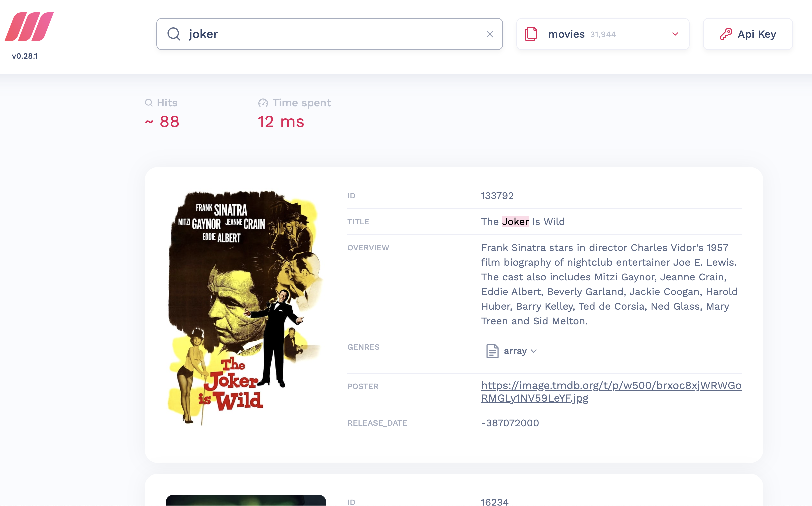This screenshot has height=506, width=812.
Task: Click The Joker Is Wild poster
Action: click(x=246, y=307)
